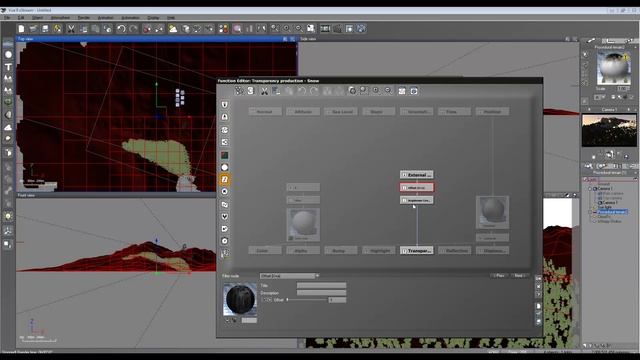The width and height of the screenshot is (640, 360).
Task: Click the Prev button in the node panel
Action: point(499,276)
